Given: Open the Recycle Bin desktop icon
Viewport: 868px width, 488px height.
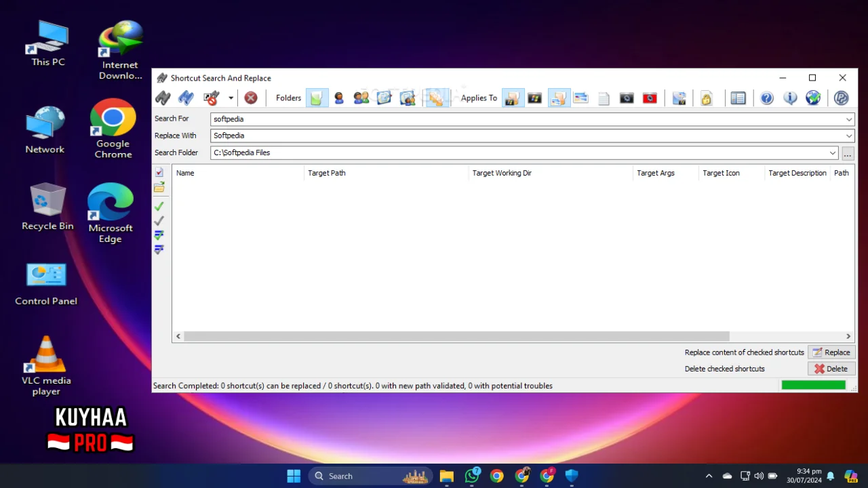Looking at the screenshot, I should [x=47, y=207].
